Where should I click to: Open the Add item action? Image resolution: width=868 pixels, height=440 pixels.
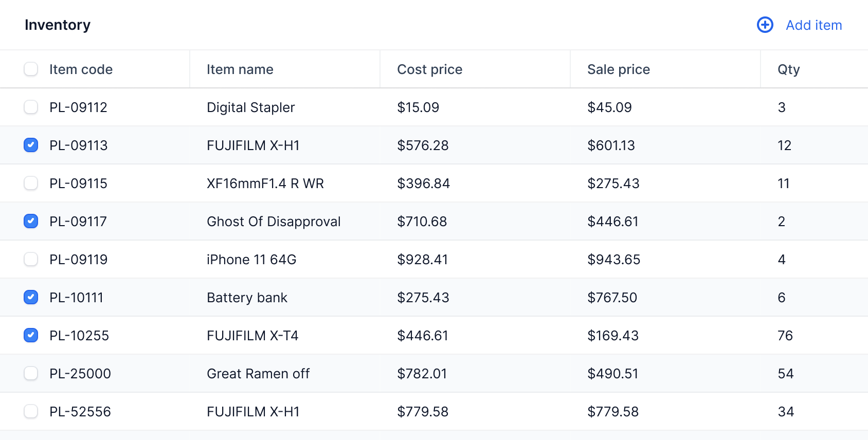point(813,25)
